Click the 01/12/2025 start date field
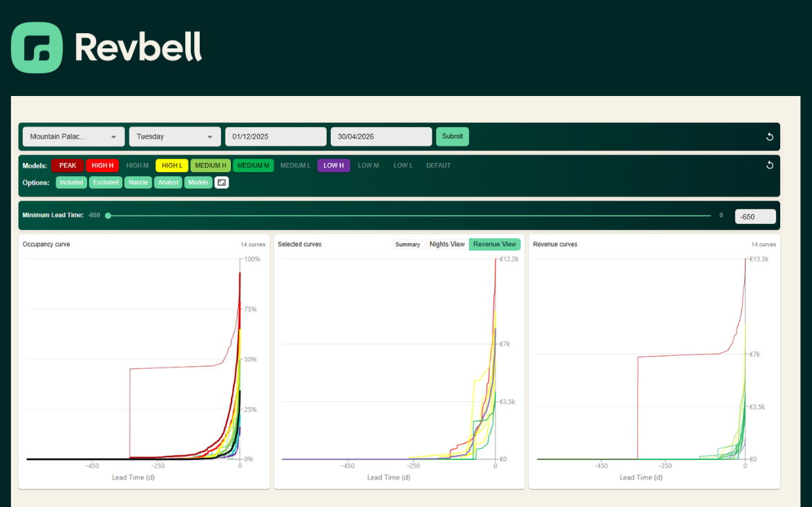Screen dimensions: 812x507 point(276,137)
